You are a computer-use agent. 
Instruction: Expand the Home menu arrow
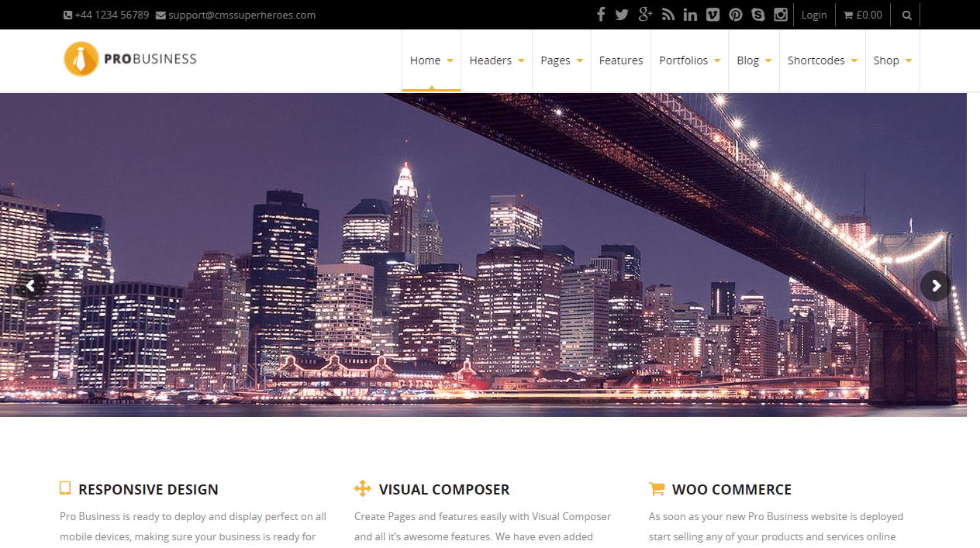tap(450, 60)
